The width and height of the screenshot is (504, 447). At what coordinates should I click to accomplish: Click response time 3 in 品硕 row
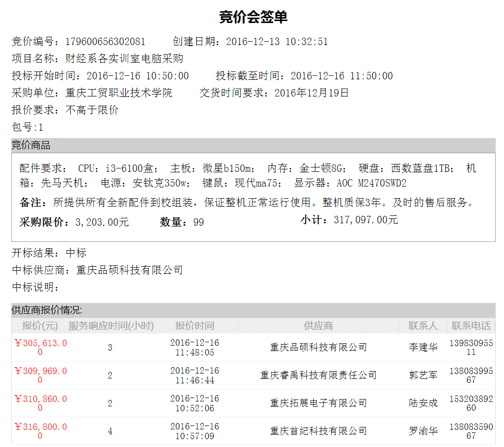click(x=110, y=348)
